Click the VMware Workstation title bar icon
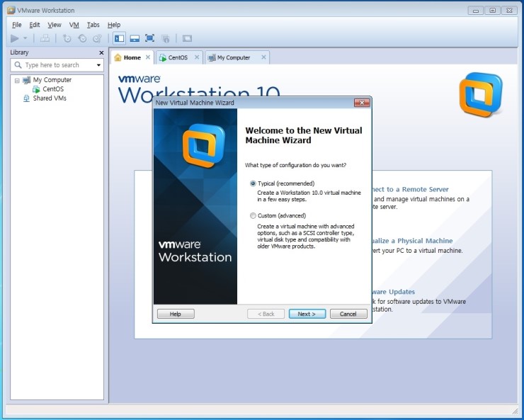This screenshot has height=420, width=524. tap(11, 11)
